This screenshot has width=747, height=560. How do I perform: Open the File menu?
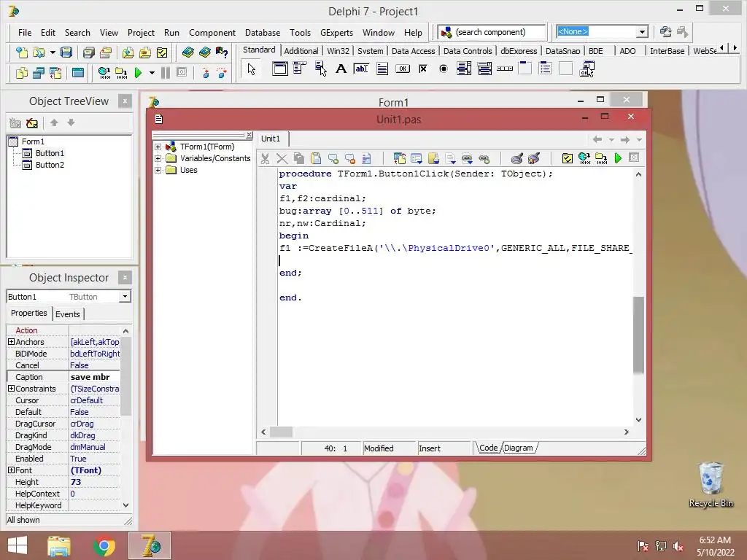pyautogui.click(x=25, y=33)
